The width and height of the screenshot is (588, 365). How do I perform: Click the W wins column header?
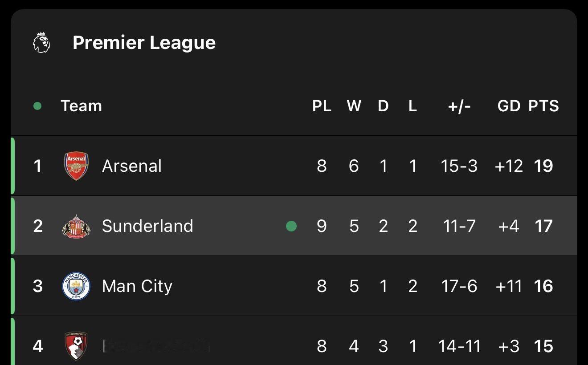click(354, 106)
